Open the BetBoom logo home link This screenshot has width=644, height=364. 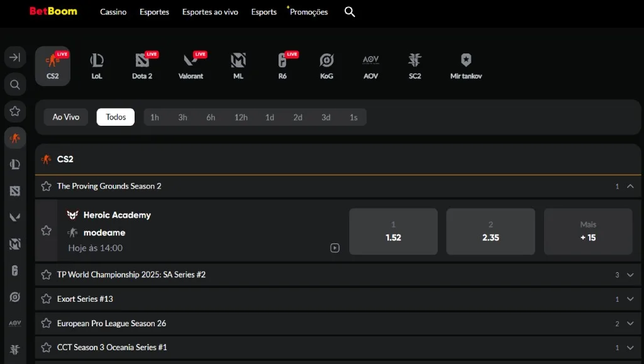[x=53, y=11]
